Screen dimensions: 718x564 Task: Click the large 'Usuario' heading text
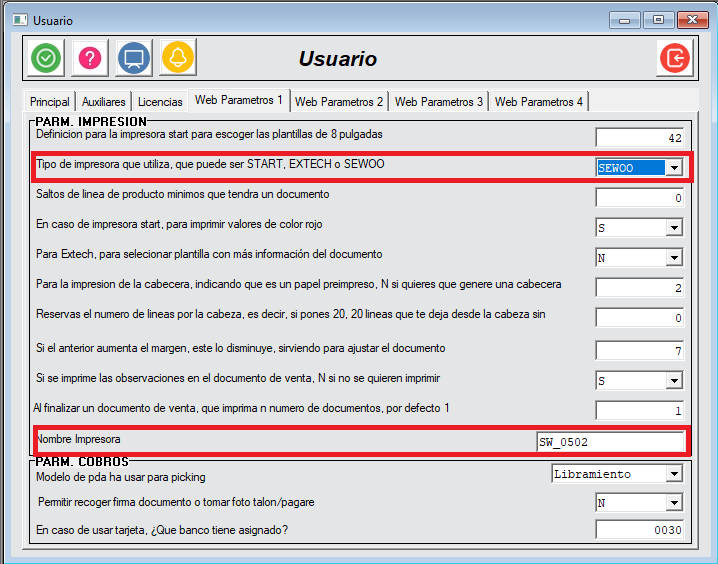tap(338, 59)
